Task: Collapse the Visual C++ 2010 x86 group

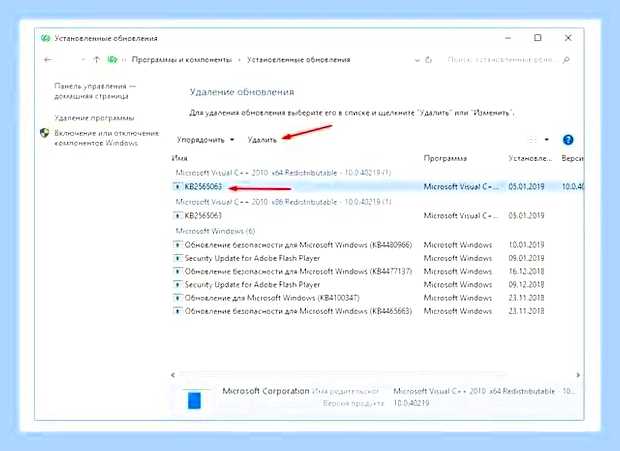Action: [x=283, y=202]
